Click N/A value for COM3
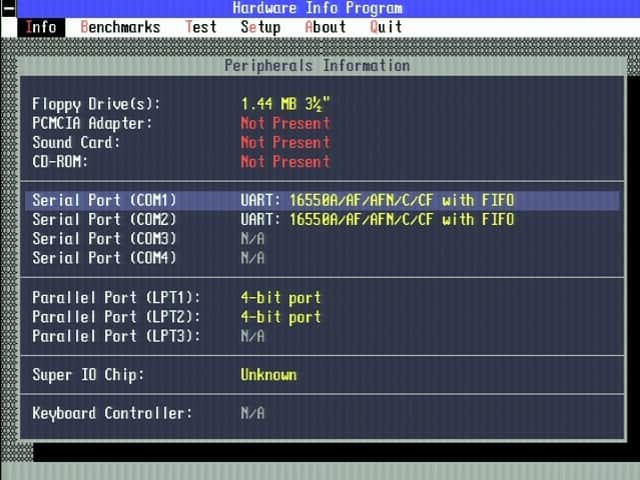 253,239
